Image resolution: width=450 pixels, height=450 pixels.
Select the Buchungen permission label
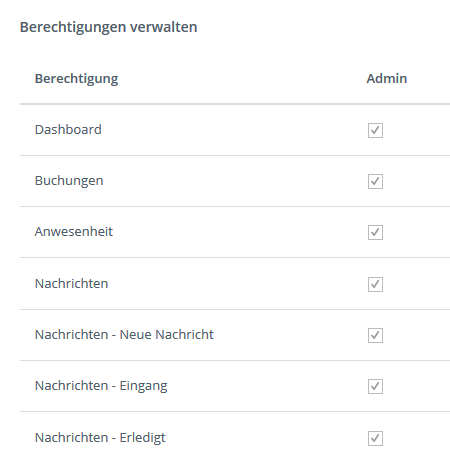pyautogui.click(x=69, y=181)
